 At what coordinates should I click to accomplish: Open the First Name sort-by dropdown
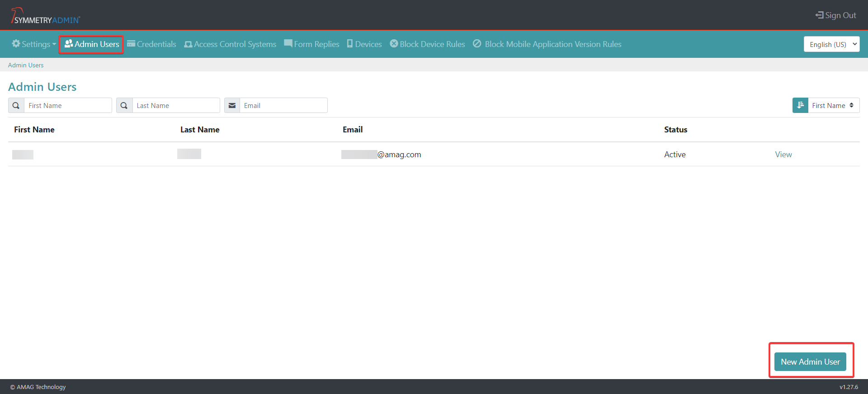click(x=834, y=105)
